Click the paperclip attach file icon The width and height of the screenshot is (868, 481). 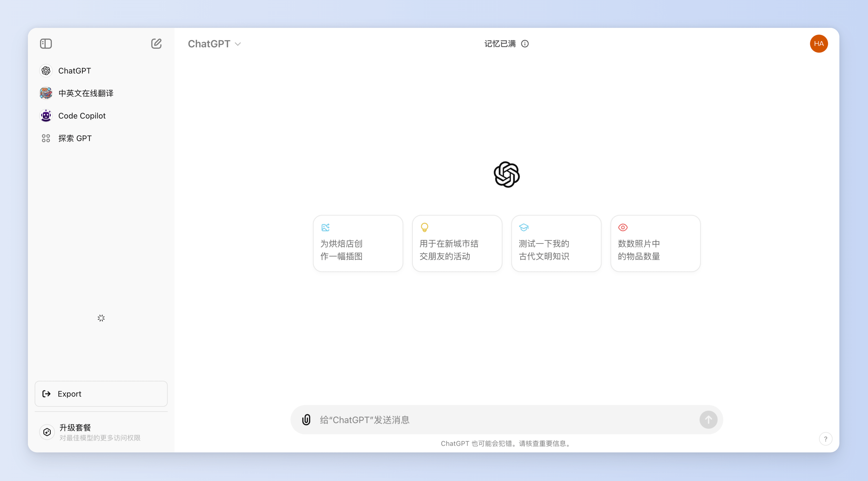(306, 420)
